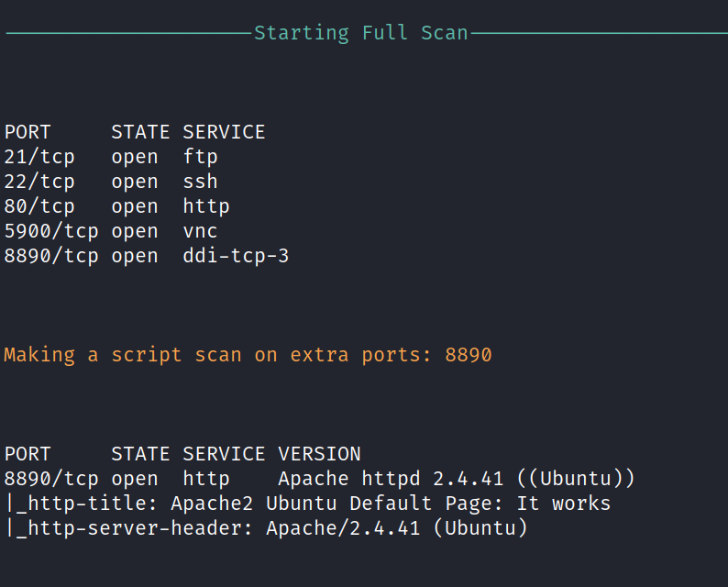Click the 5900/tcp port entry
Image resolution: width=728 pixels, height=587 pixels.
pos(51,231)
